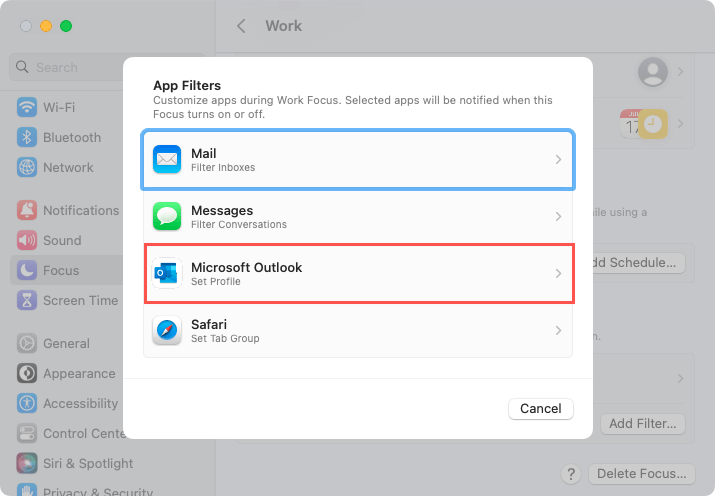Screen dimensions: 715x496
Task: Click the Filter Conversations subtitle
Action: pyautogui.click(x=239, y=224)
